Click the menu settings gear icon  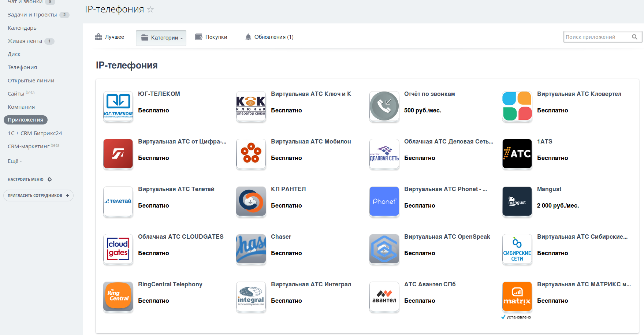[50, 179]
